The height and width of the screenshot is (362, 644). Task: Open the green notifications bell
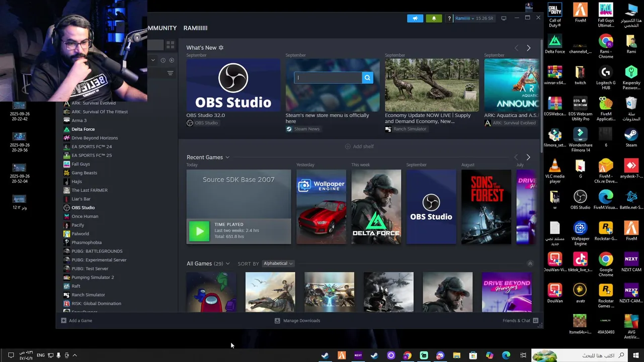434,18
